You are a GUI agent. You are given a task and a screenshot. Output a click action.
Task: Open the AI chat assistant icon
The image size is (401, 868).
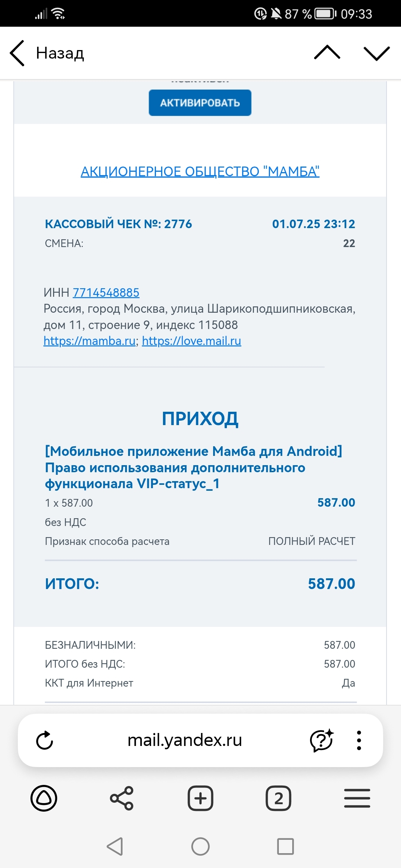pos(322,740)
